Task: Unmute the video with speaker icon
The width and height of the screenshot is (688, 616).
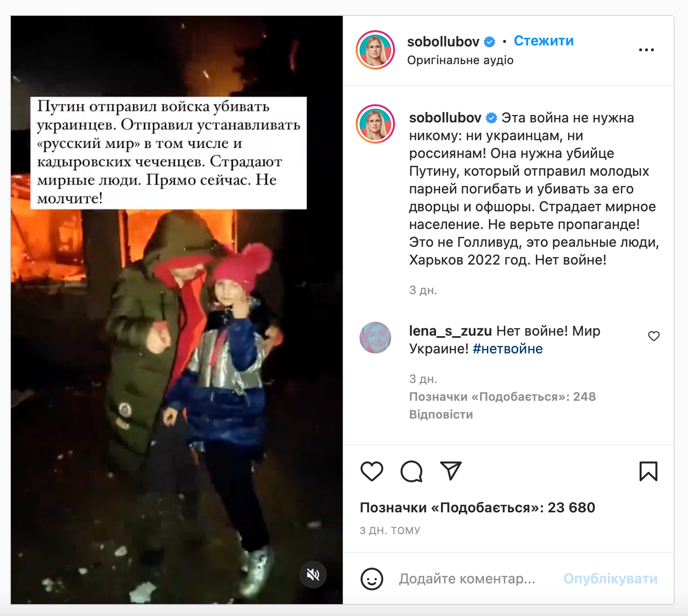Action: coord(313,575)
